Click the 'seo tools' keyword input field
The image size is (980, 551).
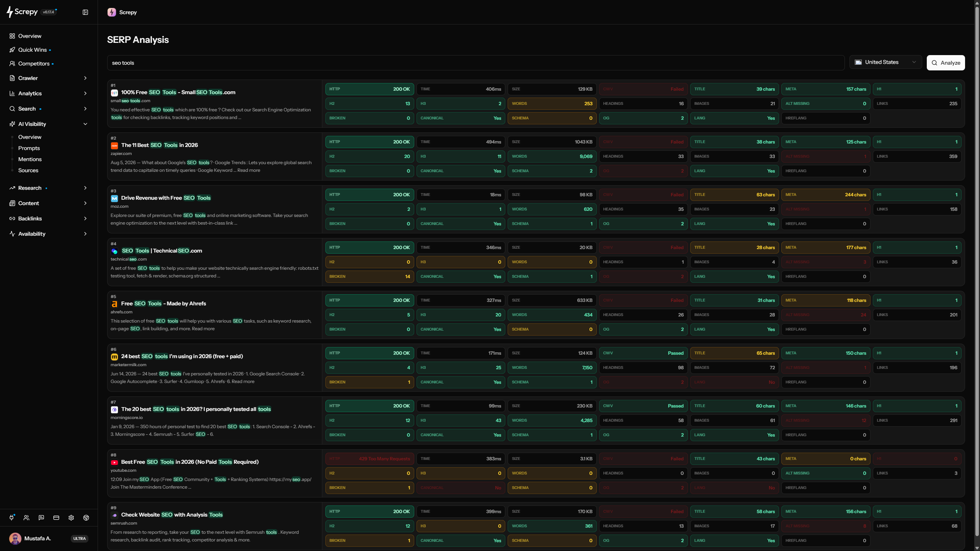(476, 63)
